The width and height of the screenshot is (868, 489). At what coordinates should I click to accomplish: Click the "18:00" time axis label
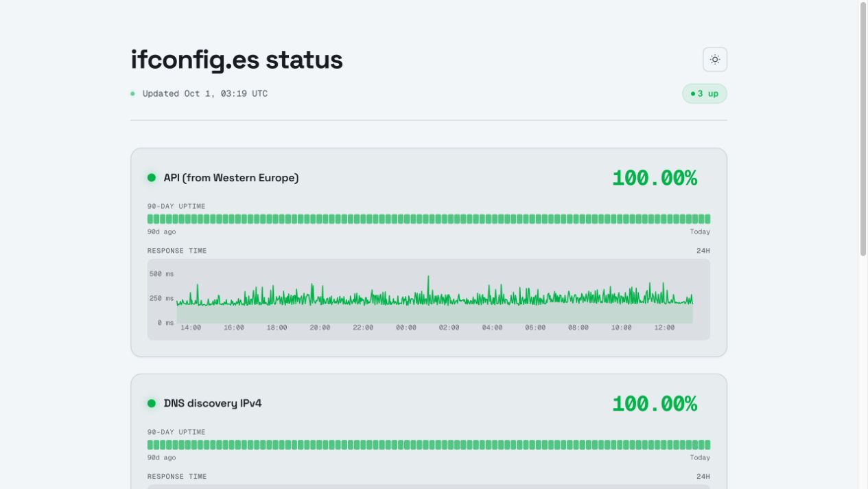pos(277,328)
